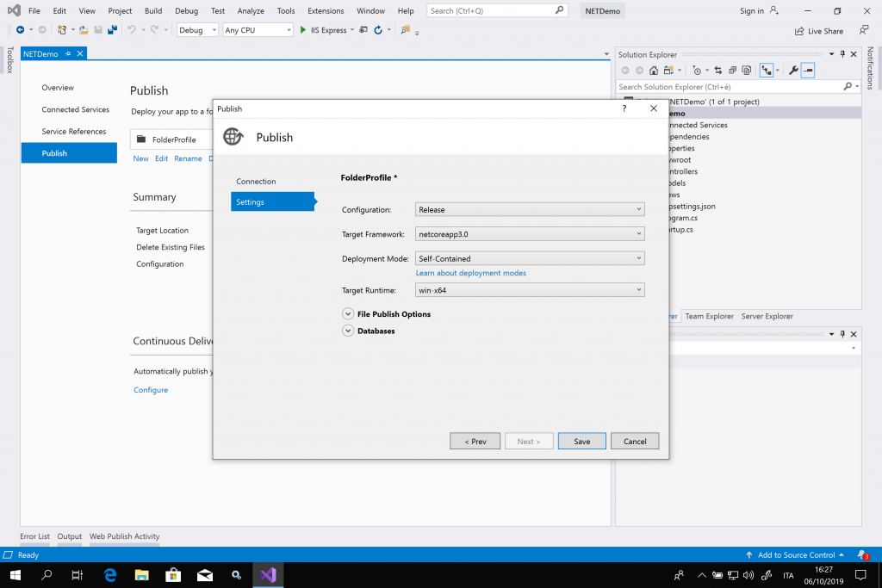The height and width of the screenshot is (588, 882).
Task: Click the browser link icon next to IIS Express
Action: click(363, 30)
